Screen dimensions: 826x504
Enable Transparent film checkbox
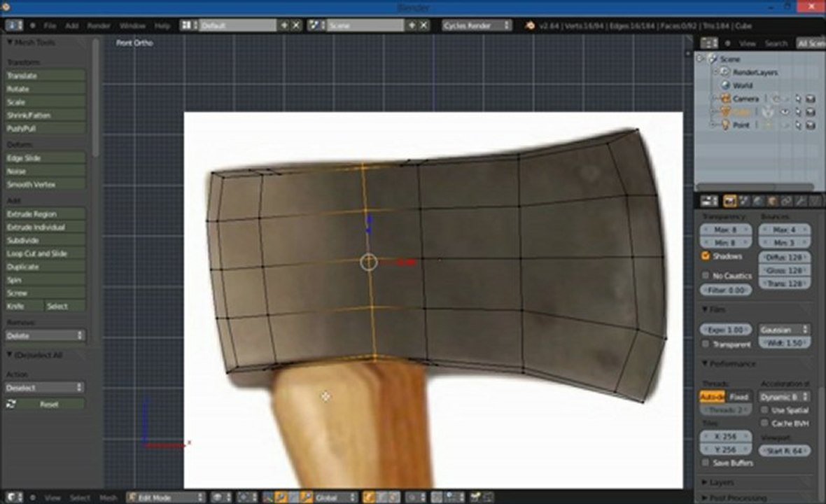(706, 344)
